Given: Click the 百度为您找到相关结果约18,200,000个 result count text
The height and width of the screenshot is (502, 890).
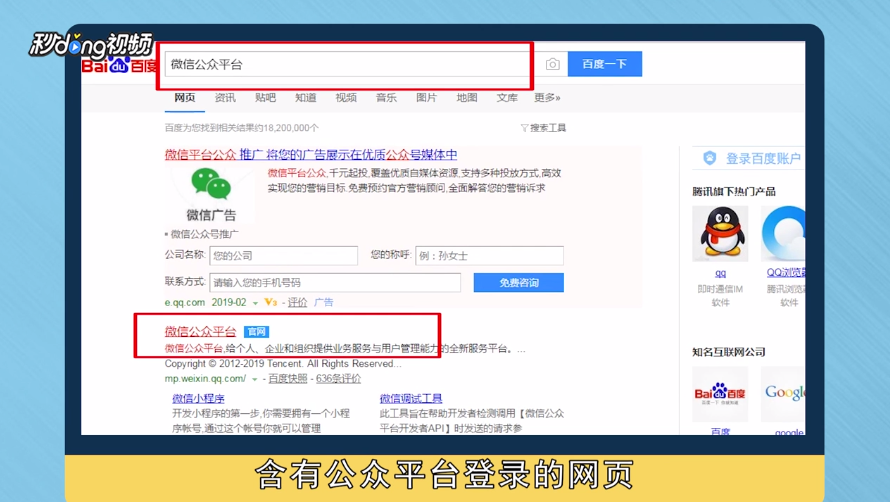Looking at the screenshot, I should [242, 128].
